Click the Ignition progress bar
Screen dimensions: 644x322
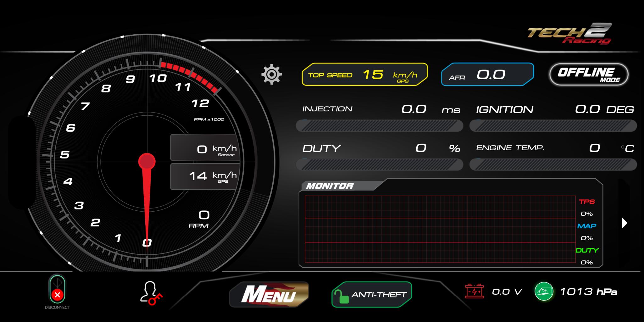553,126
